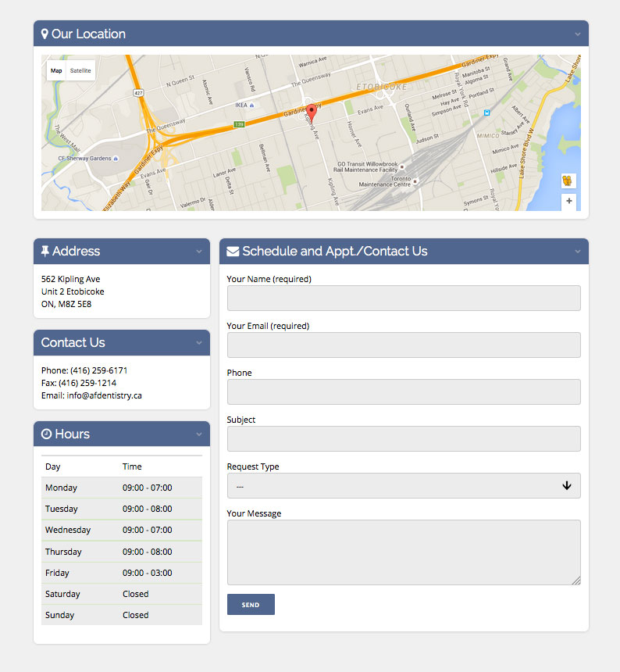The height and width of the screenshot is (672, 620).
Task: Focus the Subject input field
Action: 404,438
